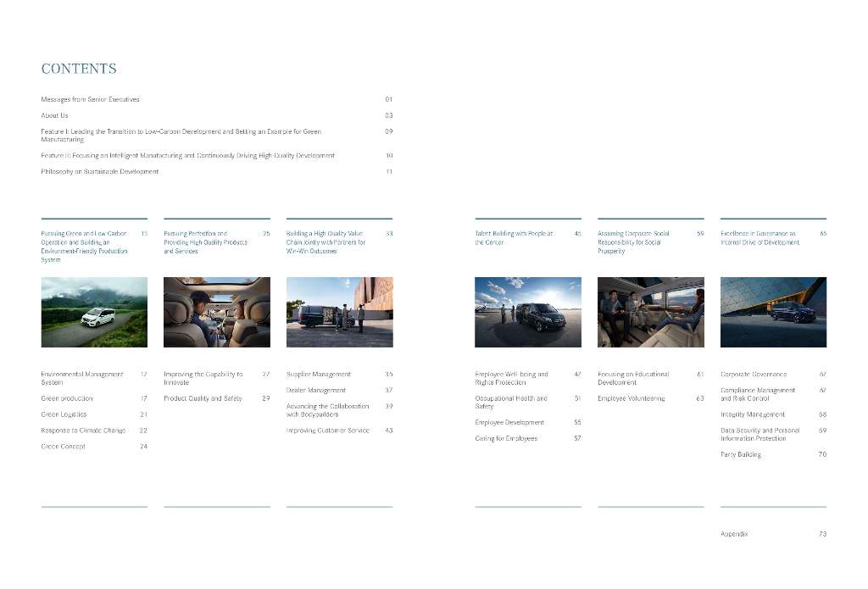Click page number 01 beside Messages
The height and width of the screenshot is (589, 868).
click(389, 100)
